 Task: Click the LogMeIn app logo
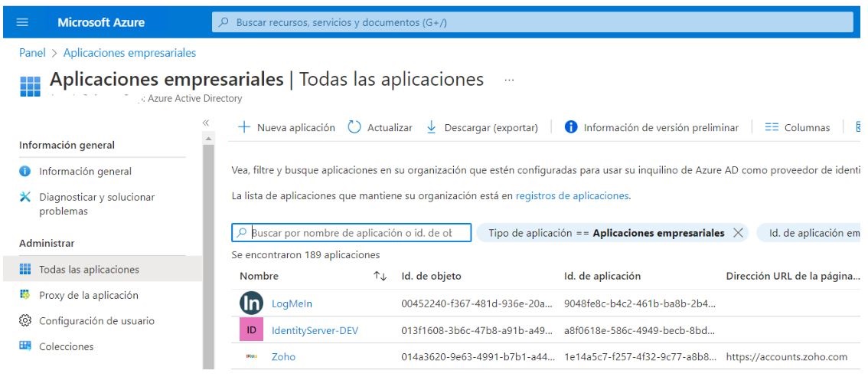pos(251,303)
